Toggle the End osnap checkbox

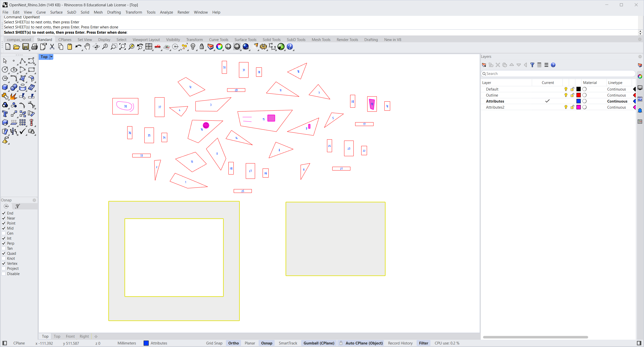pos(4,213)
